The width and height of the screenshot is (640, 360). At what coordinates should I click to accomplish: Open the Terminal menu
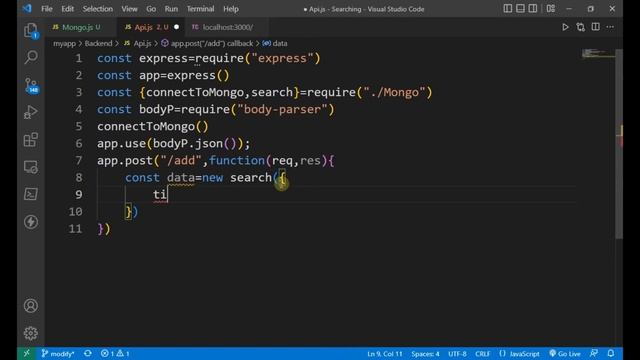[200, 9]
